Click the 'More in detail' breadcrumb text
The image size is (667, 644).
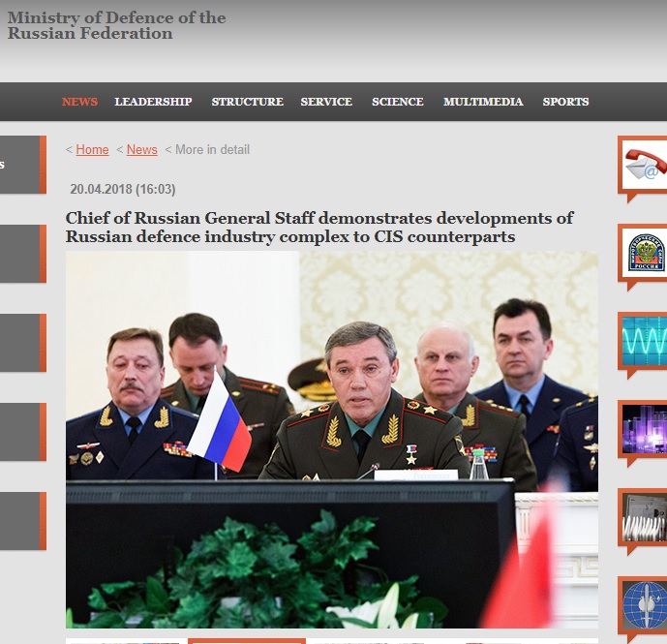coord(212,150)
